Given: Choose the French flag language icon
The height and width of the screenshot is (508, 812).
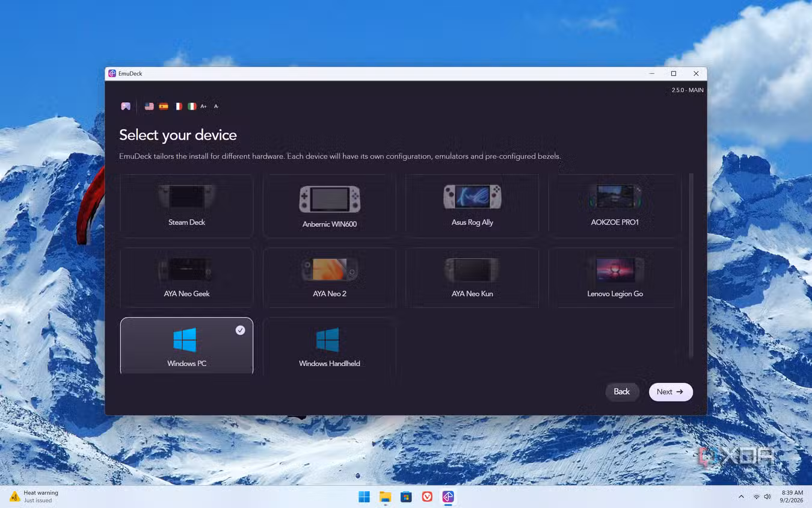Looking at the screenshot, I should click(178, 106).
